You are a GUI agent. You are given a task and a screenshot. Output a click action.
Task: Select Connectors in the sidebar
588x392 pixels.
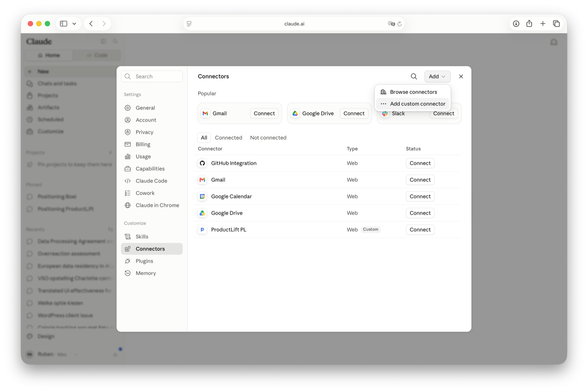tap(152, 249)
